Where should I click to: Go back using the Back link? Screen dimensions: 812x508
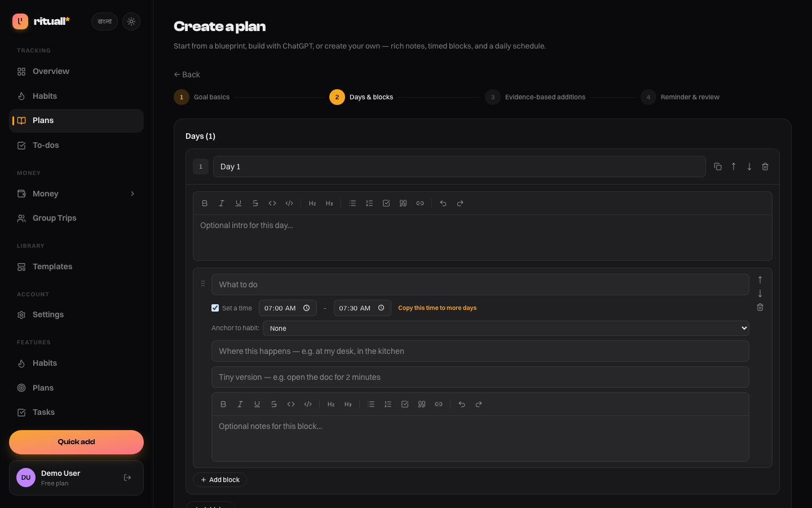point(187,75)
